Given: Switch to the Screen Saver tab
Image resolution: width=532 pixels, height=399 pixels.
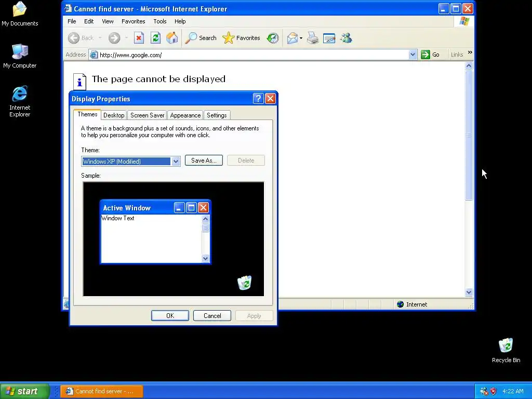Looking at the screenshot, I should [x=147, y=115].
